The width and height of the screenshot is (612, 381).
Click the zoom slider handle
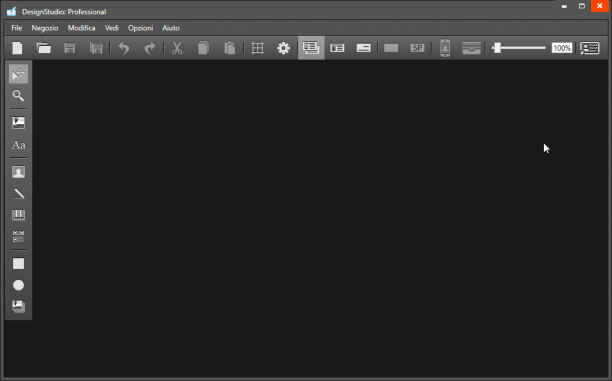[x=497, y=48]
